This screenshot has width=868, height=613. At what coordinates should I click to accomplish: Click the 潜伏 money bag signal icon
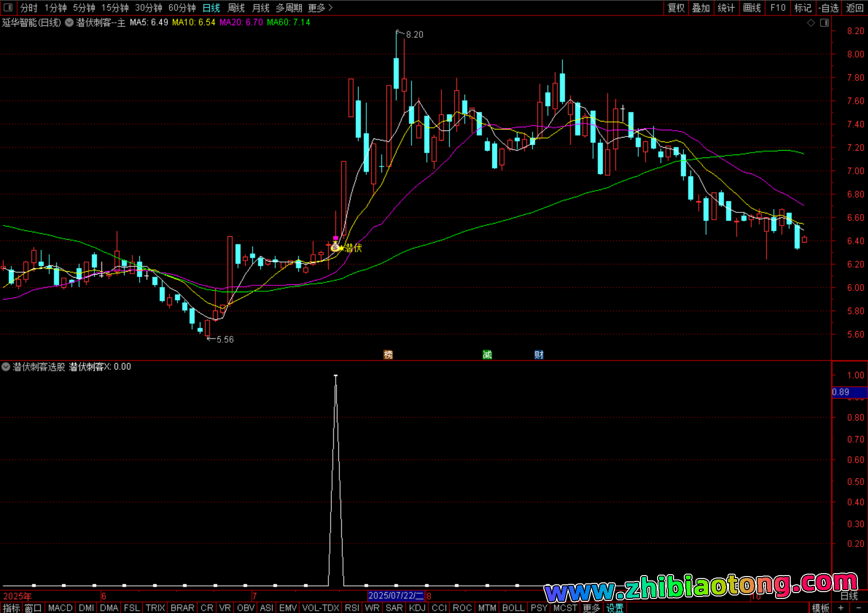pyautogui.click(x=335, y=247)
